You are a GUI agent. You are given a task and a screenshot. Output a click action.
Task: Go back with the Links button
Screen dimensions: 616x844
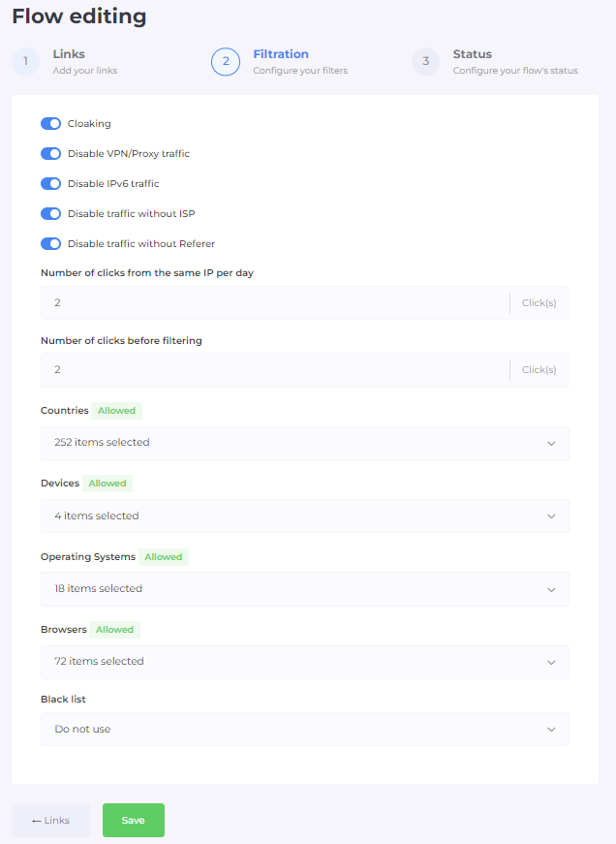click(50, 821)
